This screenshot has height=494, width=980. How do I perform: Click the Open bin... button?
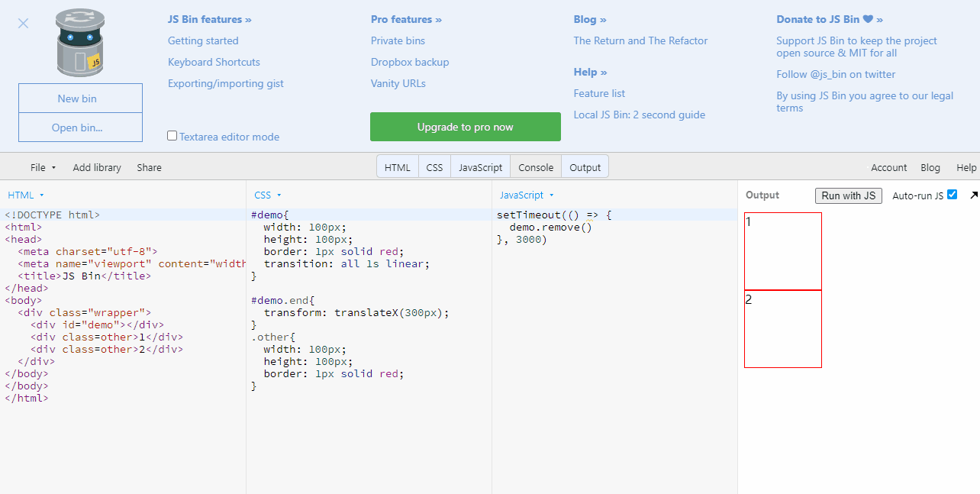coord(80,128)
